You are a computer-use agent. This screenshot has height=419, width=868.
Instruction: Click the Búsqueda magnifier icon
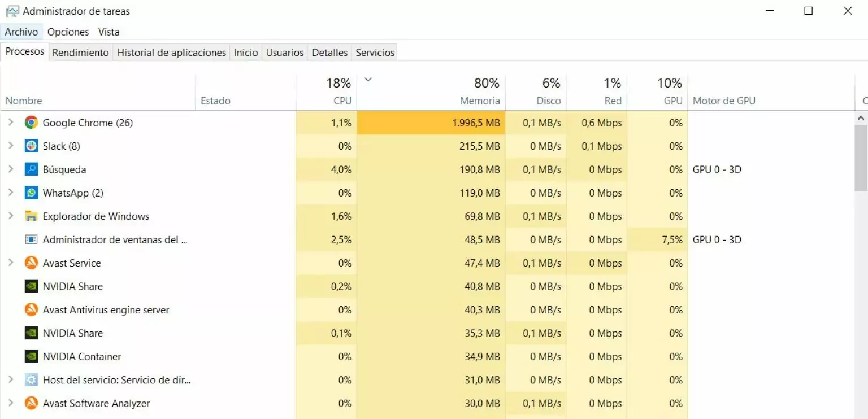coord(32,169)
